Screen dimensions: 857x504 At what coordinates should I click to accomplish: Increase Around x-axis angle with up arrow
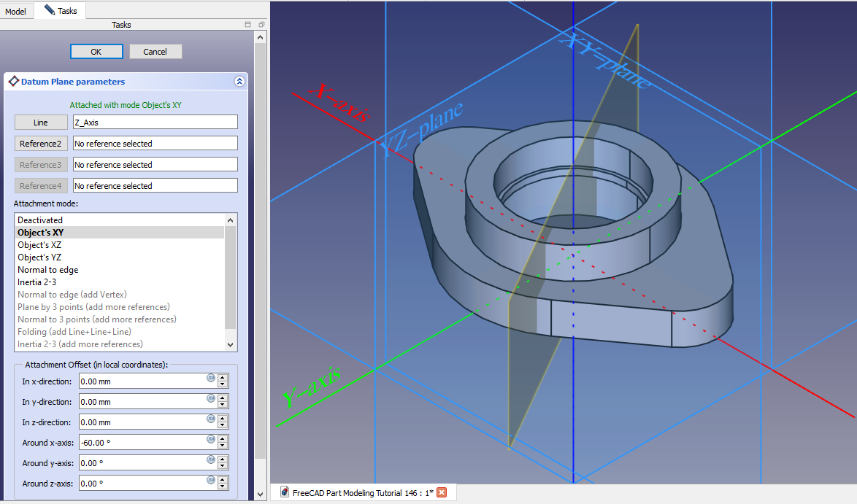click(x=223, y=439)
